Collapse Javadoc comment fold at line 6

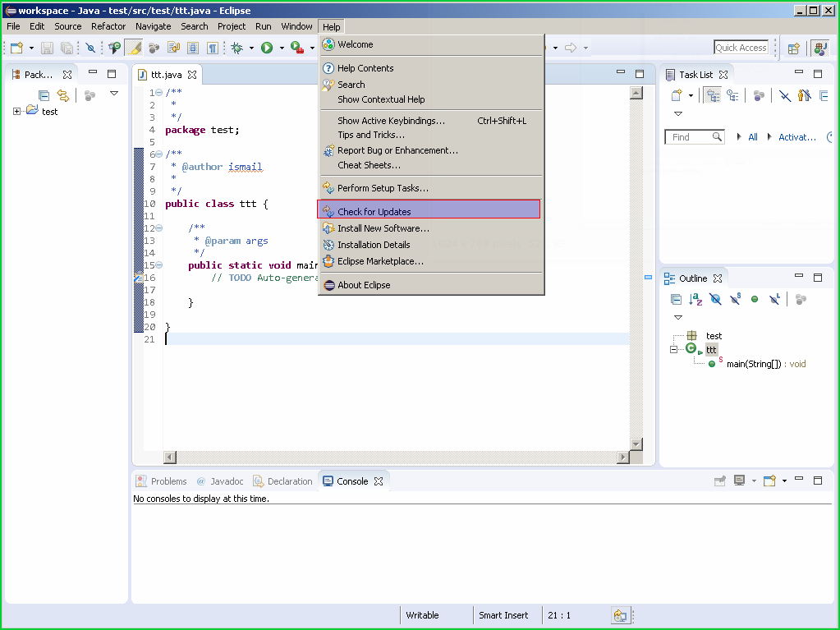pos(159,154)
